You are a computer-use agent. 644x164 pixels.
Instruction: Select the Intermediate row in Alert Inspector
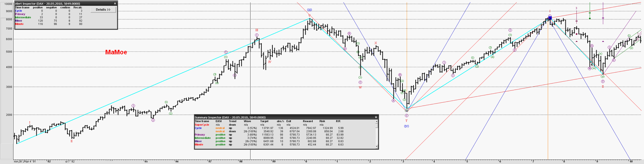tap(49, 17)
